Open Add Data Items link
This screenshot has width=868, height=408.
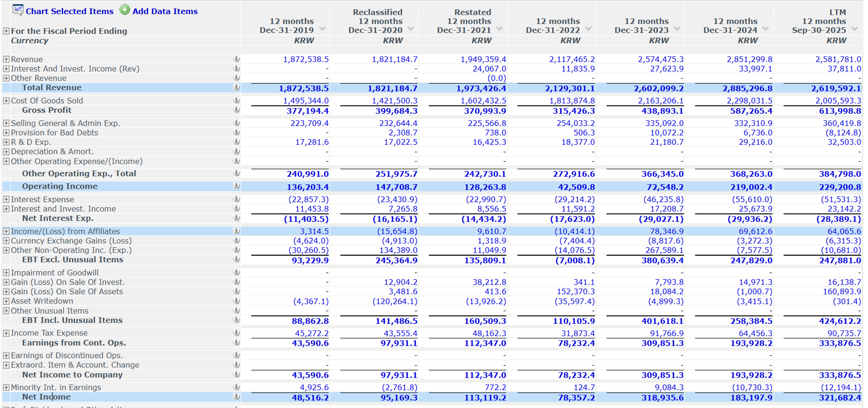pyautogui.click(x=165, y=11)
